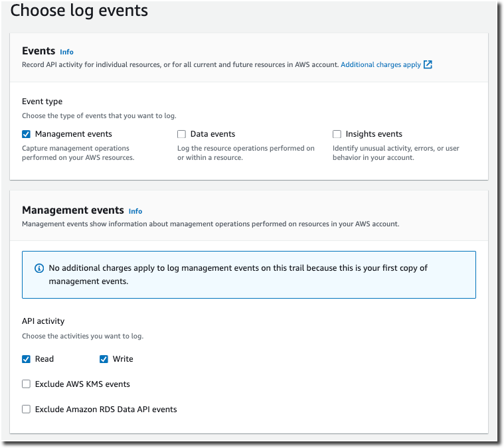Uncheck the Write API activity checkbox
This screenshot has height=448, width=504.
pyautogui.click(x=104, y=359)
